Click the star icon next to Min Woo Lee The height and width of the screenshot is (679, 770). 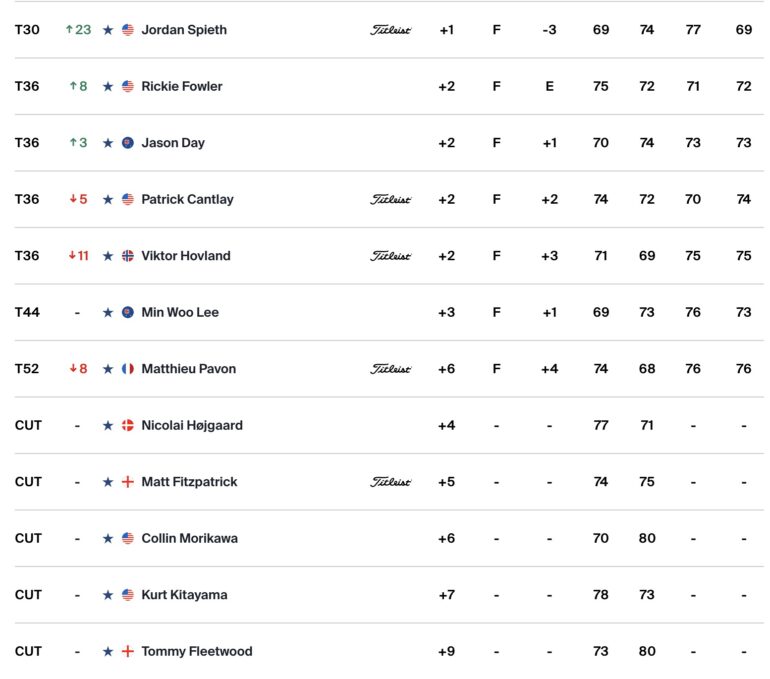pos(108,312)
